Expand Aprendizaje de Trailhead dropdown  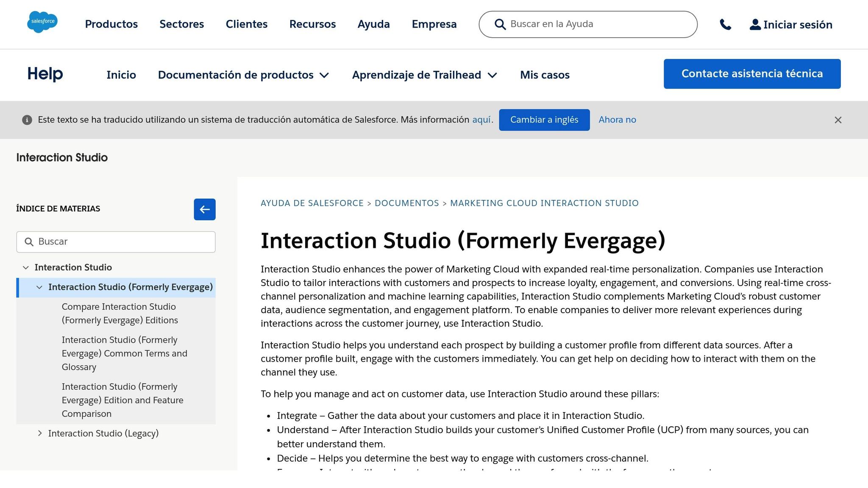pyautogui.click(x=425, y=75)
